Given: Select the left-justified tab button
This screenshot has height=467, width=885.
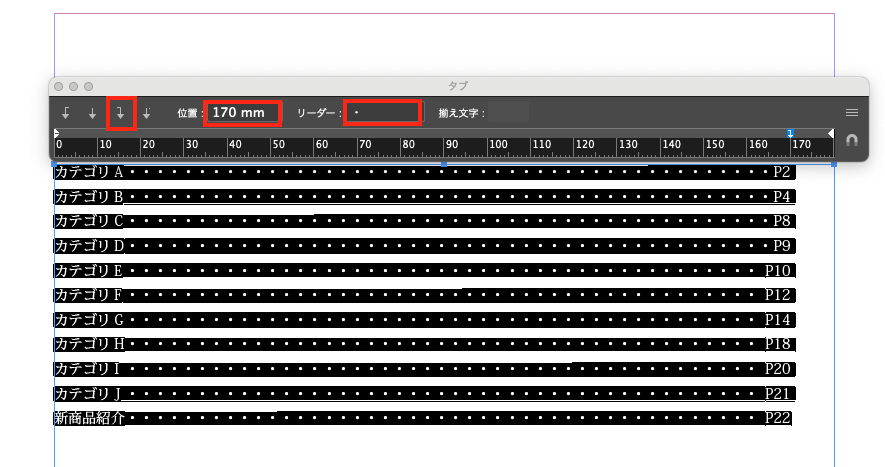Looking at the screenshot, I should pyautogui.click(x=66, y=113).
